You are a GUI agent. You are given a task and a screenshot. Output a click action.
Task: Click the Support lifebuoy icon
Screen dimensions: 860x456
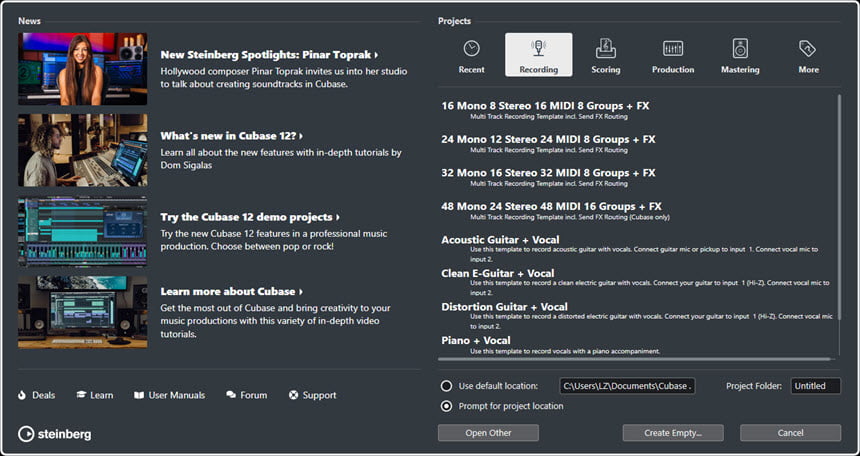pyautogui.click(x=293, y=395)
